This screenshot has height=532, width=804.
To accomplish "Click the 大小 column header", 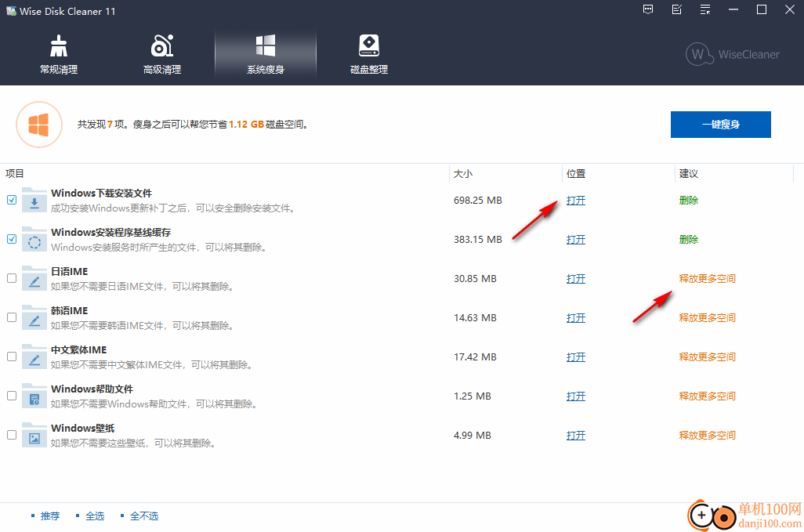I will [463, 174].
